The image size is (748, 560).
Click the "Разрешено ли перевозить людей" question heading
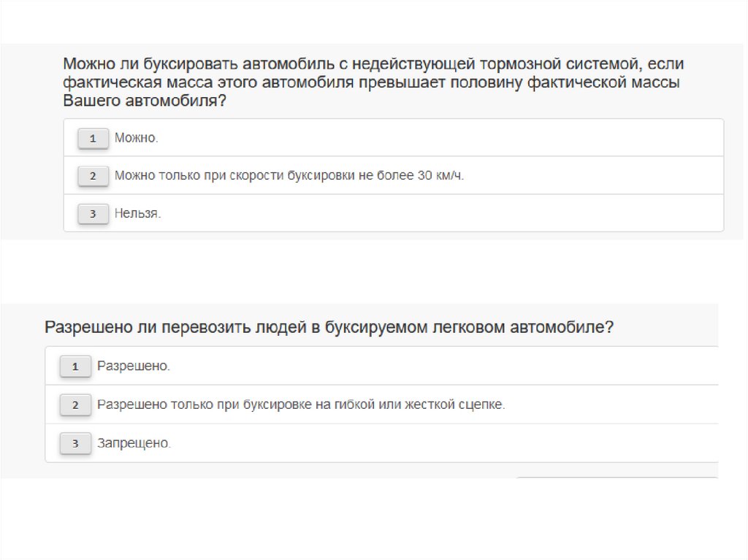[329, 327]
